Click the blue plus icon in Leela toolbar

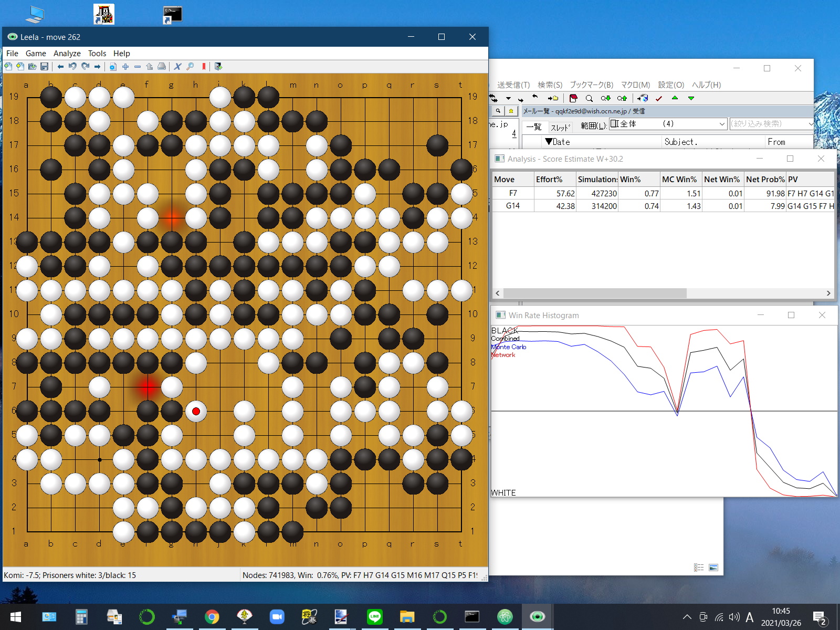pos(125,67)
